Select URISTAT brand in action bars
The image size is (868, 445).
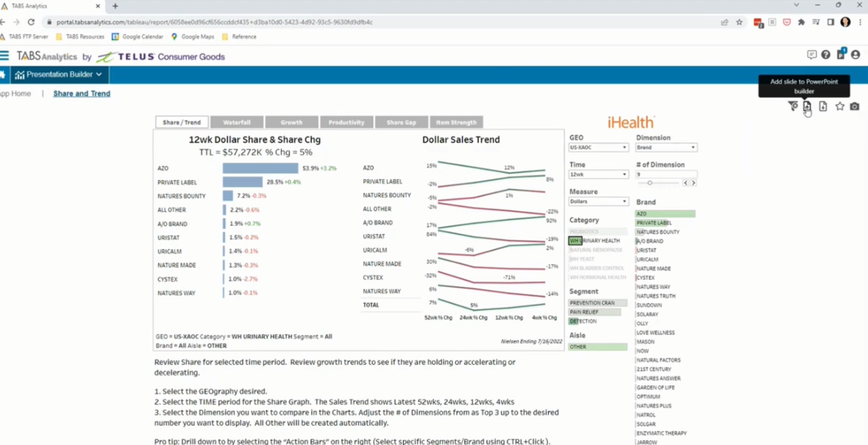point(646,251)
